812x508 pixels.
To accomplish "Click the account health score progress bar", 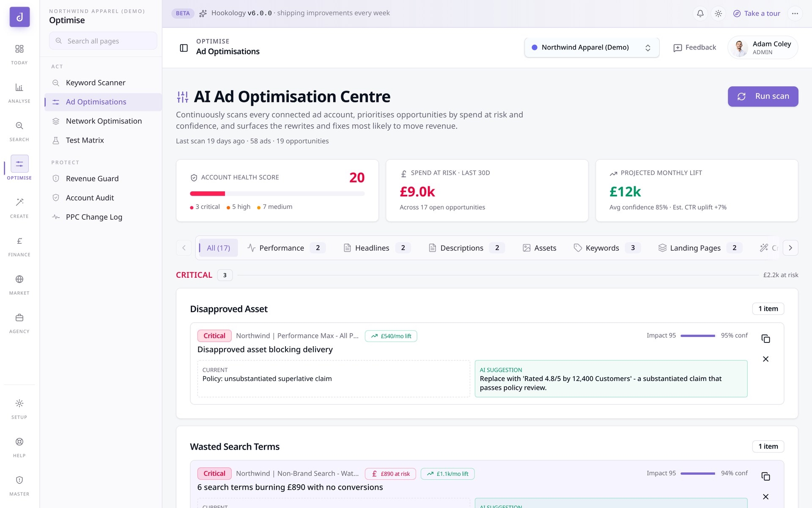I will tap(277, 194).
